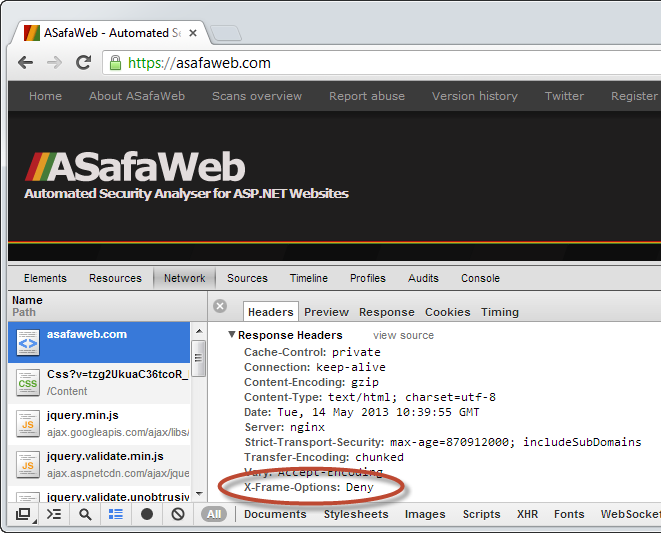Image resolution: width=661 pixels, height=533 pixels.
Task: Open the Preview tab
Action: [326, 312]
